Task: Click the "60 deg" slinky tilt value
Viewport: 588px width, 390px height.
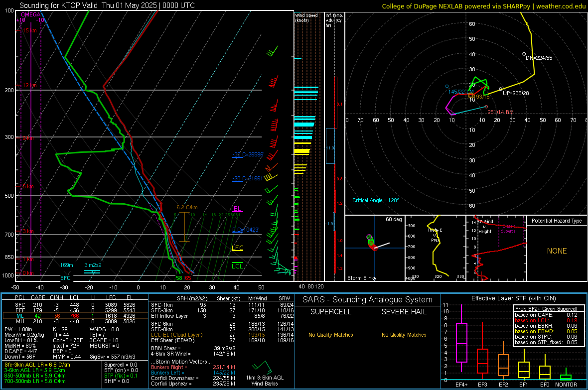Action: coord(393,219)
